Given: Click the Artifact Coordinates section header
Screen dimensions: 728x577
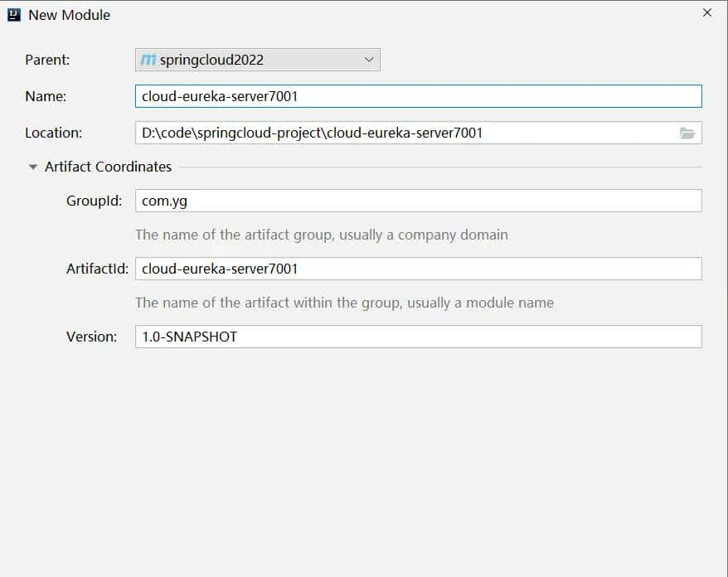Looking at the screenshot, I should pyautogui.click(x=107, y=166).
